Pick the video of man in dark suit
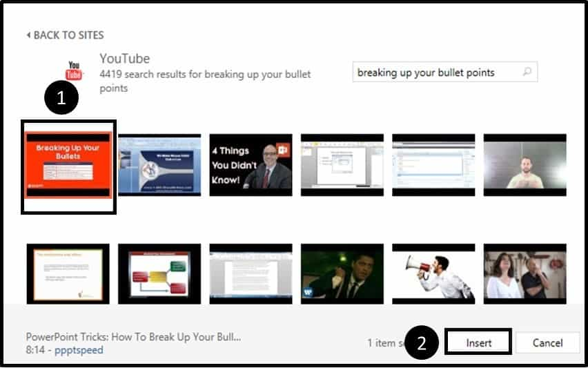This screenshot has width=588, height=368. (342, 273)
